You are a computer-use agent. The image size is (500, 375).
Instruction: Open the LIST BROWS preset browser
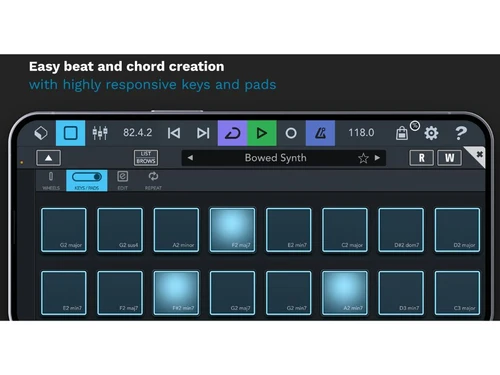coord(146,158)
